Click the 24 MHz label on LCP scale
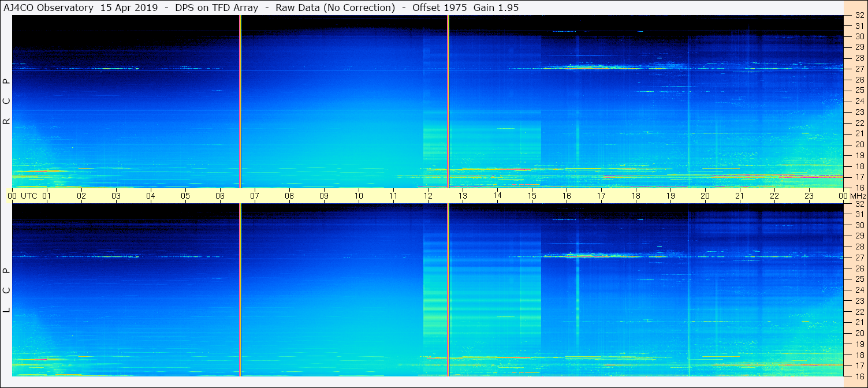868x388 pixels. (859, 290)
